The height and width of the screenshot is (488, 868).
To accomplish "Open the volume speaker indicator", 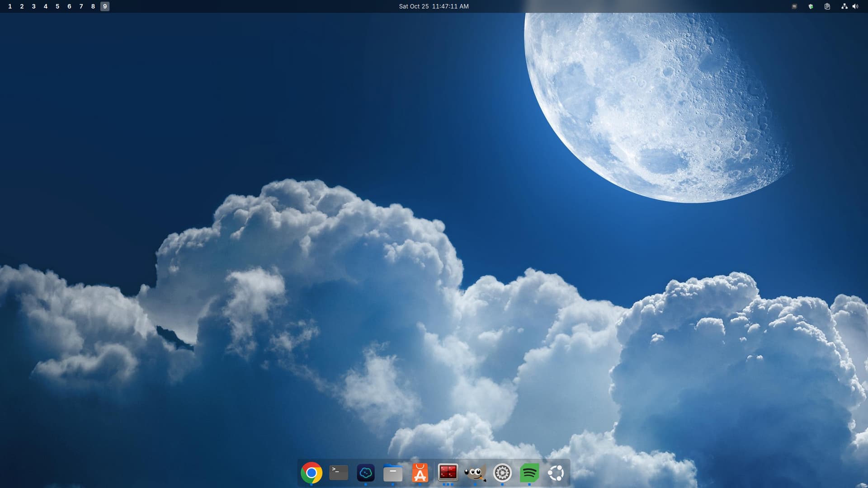I will [855, 6].
